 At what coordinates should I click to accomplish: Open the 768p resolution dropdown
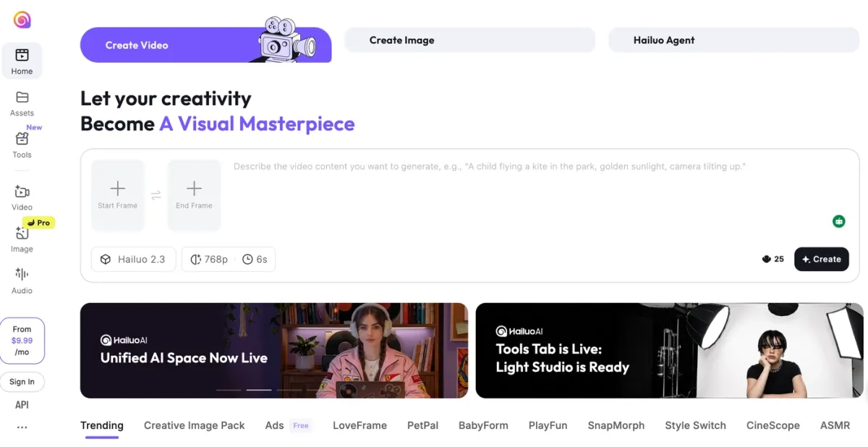[x=209, y=259]
